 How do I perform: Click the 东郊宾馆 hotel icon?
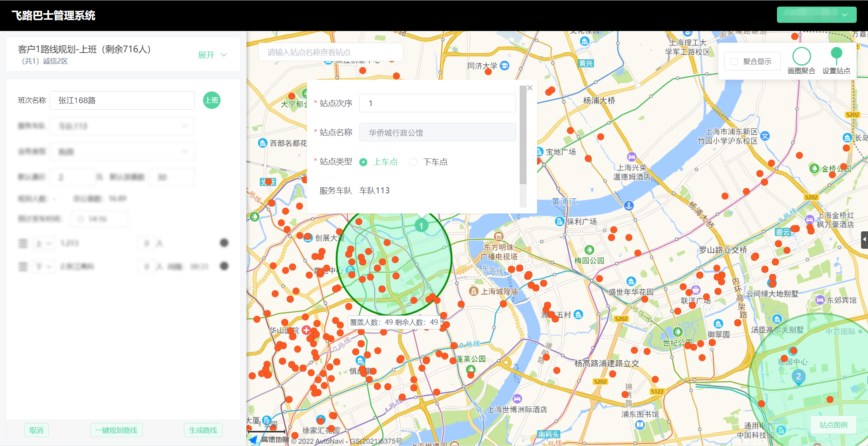820,300
